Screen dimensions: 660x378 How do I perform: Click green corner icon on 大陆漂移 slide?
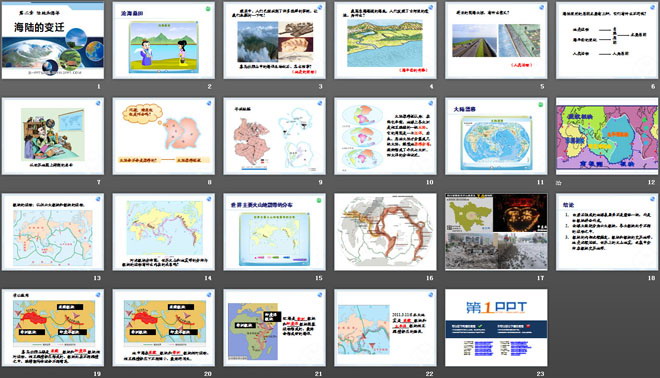coord(540,104)
